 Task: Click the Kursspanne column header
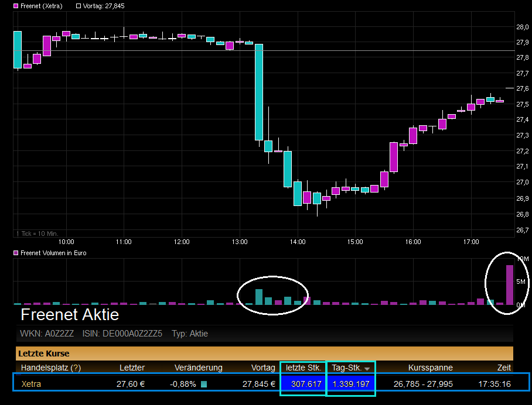430,368
